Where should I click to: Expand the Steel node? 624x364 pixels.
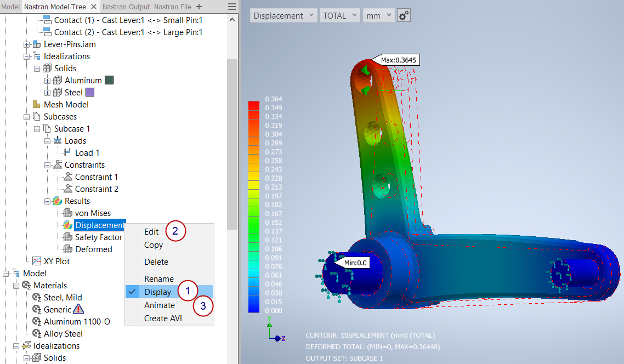coord(47,93)
